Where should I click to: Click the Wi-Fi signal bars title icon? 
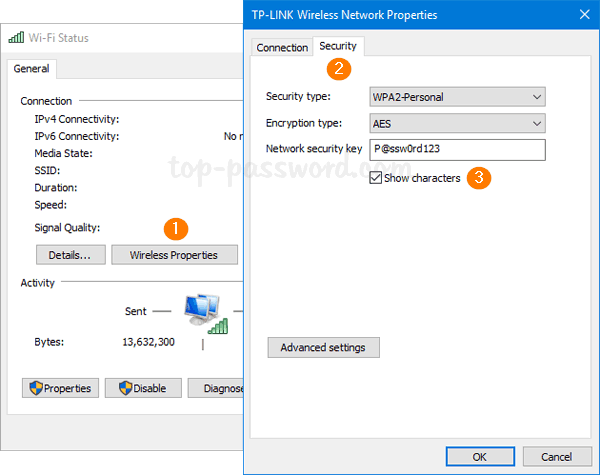pos(16,37)
